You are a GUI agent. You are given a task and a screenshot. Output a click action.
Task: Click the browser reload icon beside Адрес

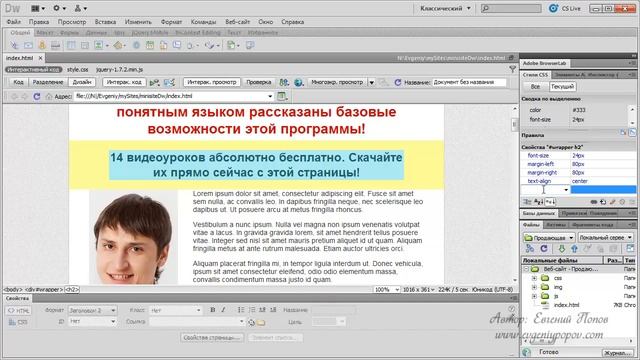pyautogui.click(x=37, y=96)
